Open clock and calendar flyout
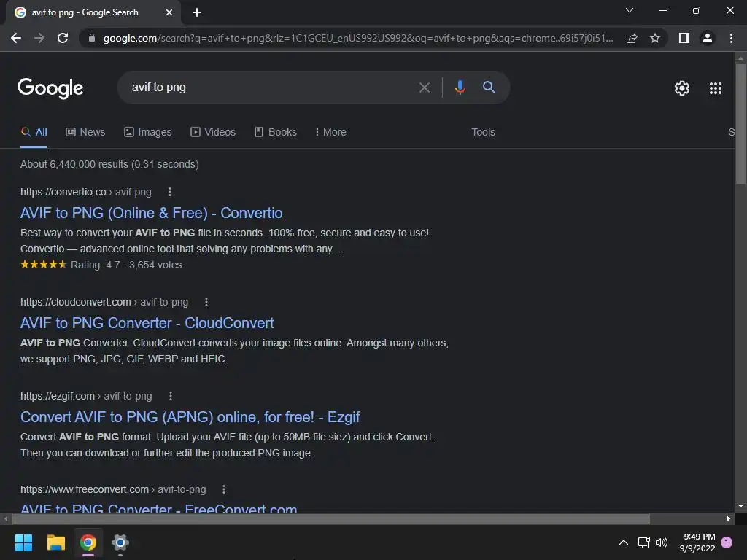The image size is (747, 560). point(697,542)
